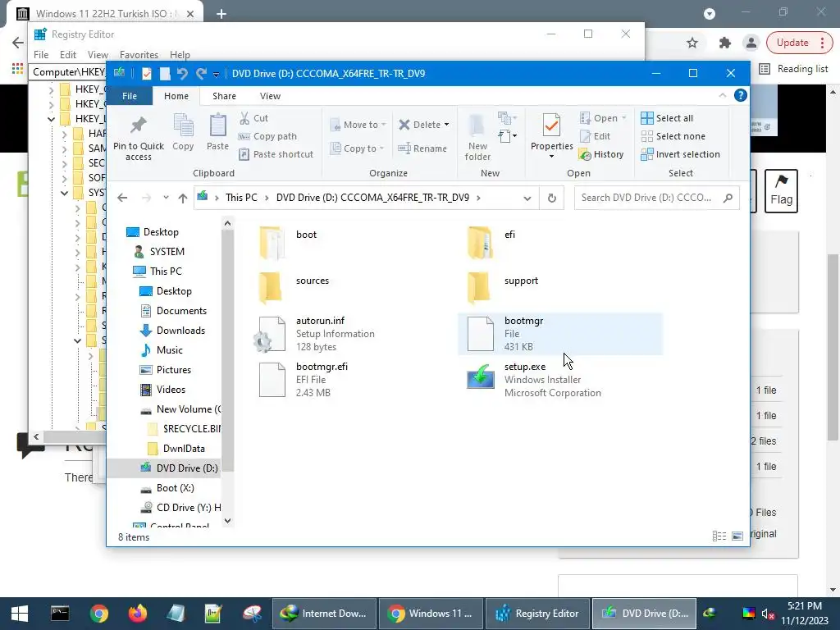The image size is (840, 630).
Task: Open Firefox from the taskbar
Action: (x=138, y=614)
